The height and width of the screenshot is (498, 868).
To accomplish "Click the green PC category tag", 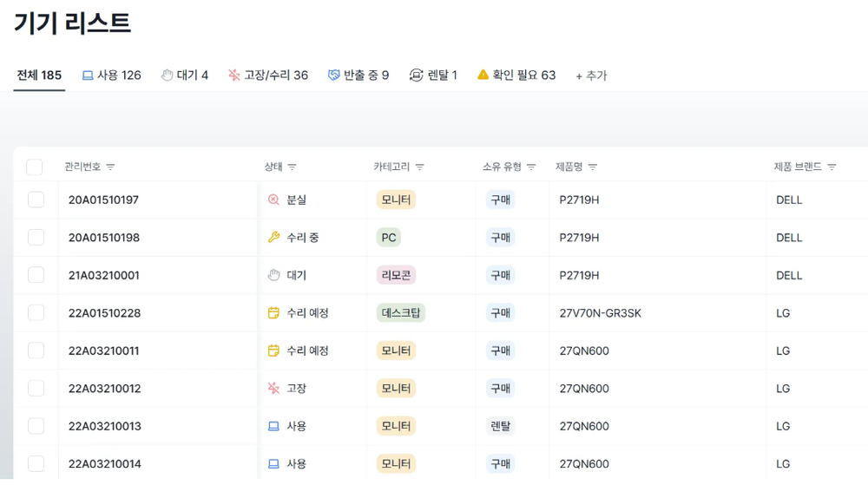I will [389, 238].
